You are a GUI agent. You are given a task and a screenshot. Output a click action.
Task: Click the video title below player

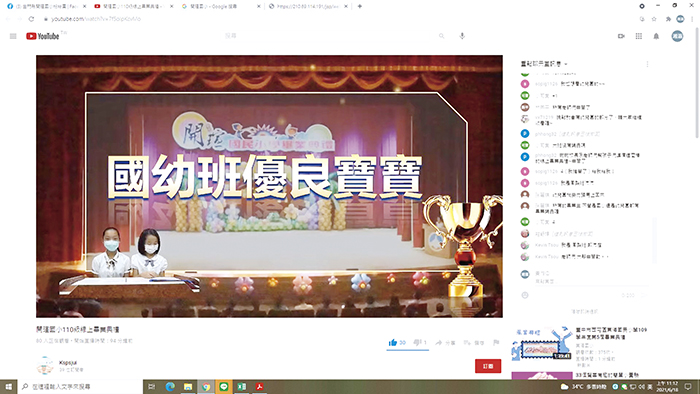click(78, 329)
